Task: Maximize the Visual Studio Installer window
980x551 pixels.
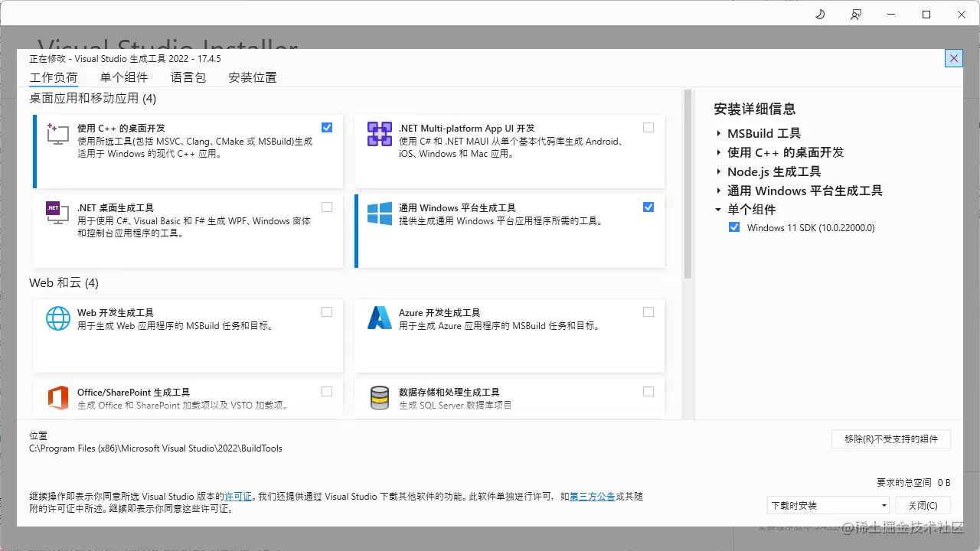Action: click(926, 15)
